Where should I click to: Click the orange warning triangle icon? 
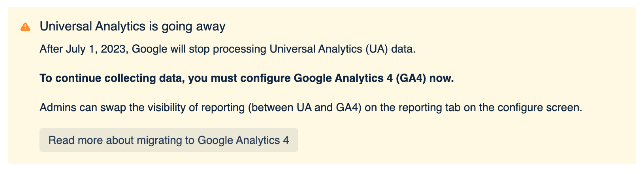tap(25, 27)
